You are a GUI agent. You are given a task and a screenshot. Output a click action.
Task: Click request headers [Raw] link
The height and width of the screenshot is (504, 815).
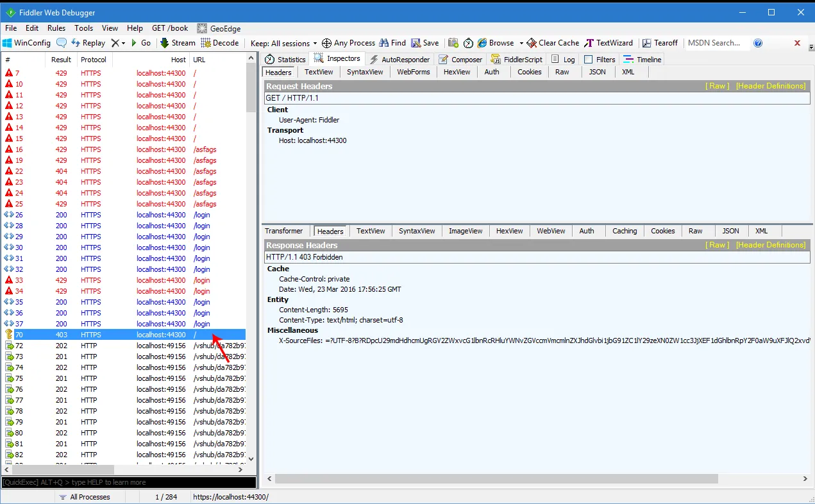point(717,86)
